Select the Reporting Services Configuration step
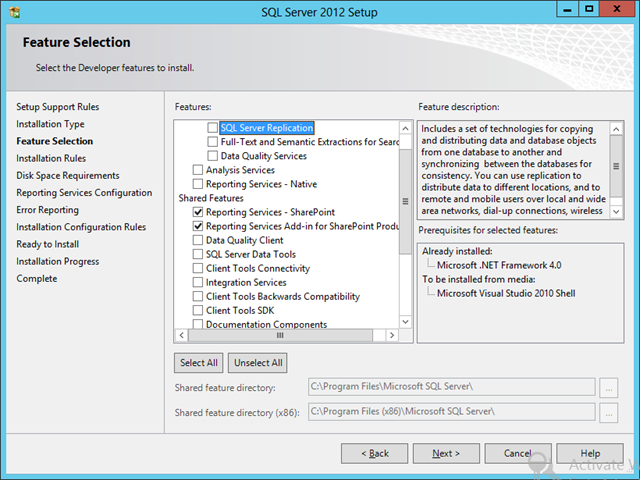The height and width of the screenshot is (480, 640). pos(84,193)
